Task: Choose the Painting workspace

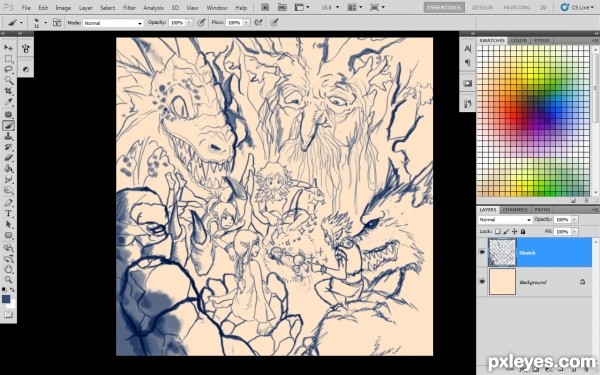Action: pyautogui.click(x=517, y=7)
